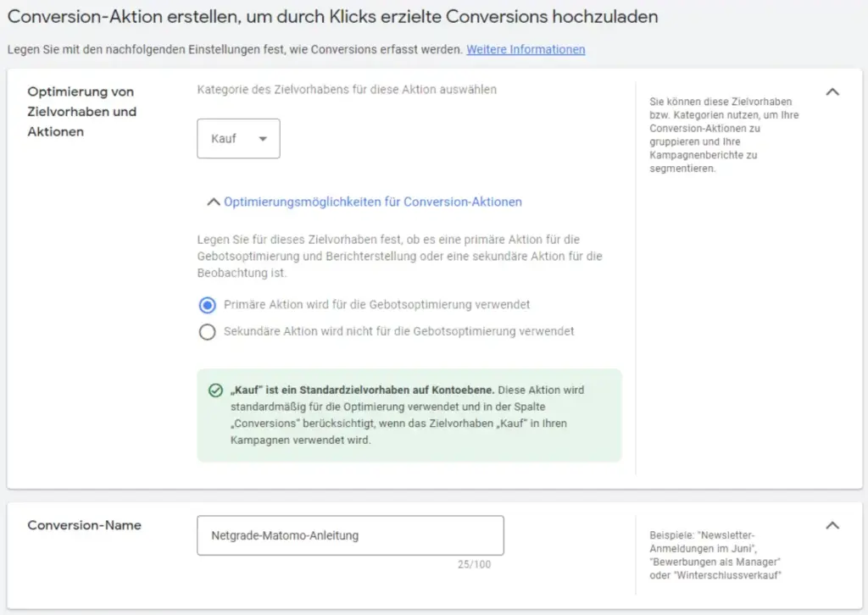Click the "Optimierung von Zielvorhaben und Aktionen" heading

click(x=81, y=111)
